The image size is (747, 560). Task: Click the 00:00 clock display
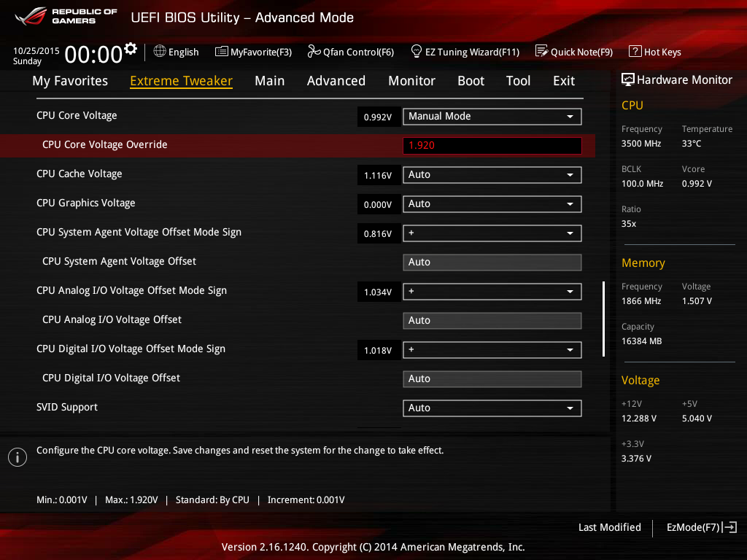tap(93, 54)
